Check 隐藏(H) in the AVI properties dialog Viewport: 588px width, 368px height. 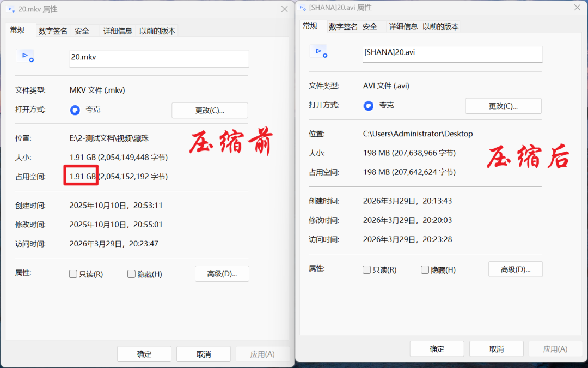click(x=424, y=269)
